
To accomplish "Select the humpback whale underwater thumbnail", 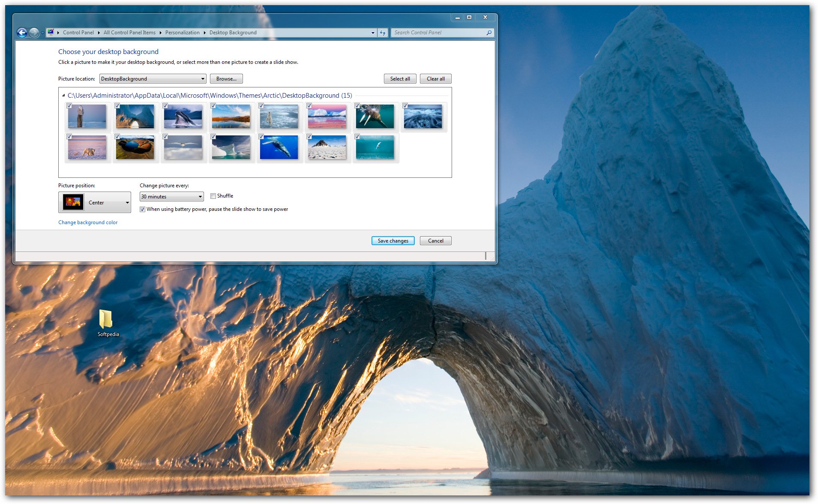I will tap(279, 147).
